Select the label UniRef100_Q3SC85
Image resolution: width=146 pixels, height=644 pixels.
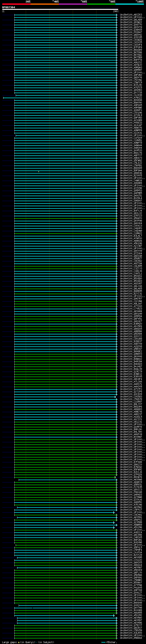coord(131,37)
